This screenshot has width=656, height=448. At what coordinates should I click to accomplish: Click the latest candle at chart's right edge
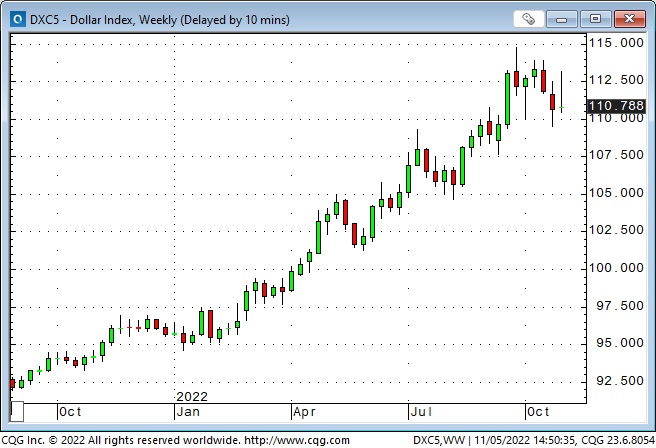pos(561,92)
